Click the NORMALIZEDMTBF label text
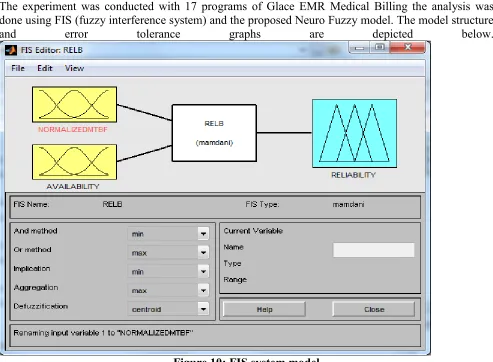This screenshot has width=493, height=362. click(x=73, y=129)
